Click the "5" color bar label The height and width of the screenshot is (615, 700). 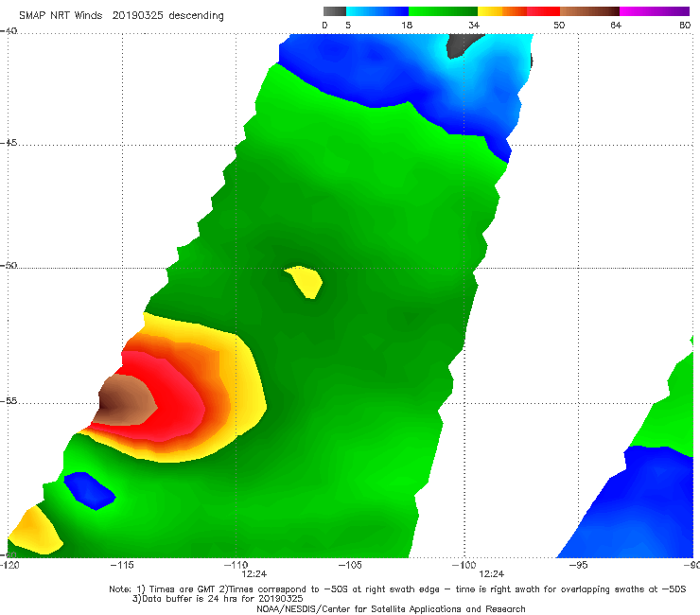click(348, 25)
